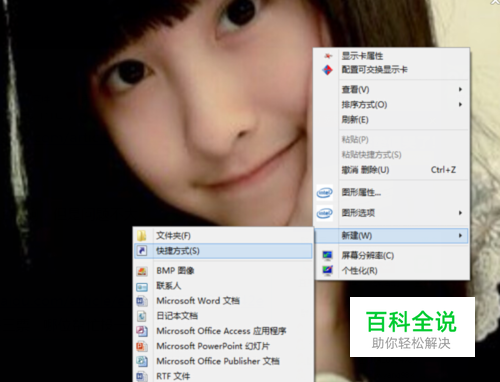Screen dimensions: 500x382
Task: Click the Microsoft Word 文档 icon
Action: tap(142, 301)
